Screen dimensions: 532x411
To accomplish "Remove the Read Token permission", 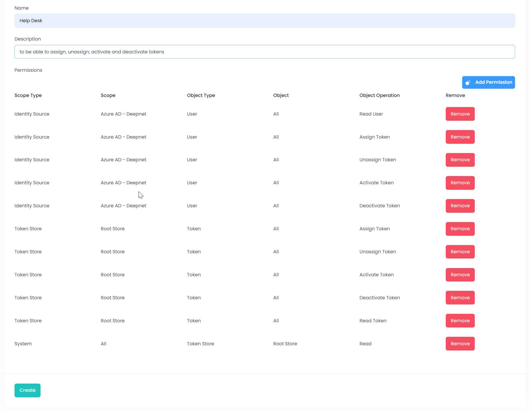I will pos(460,321).
